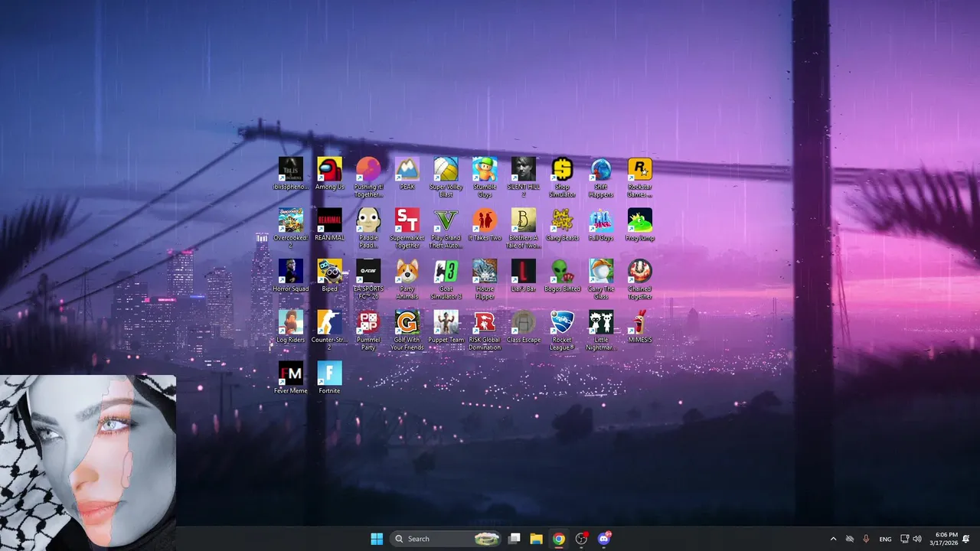
Task: Open the Rocket League shortcut
Action: 562,331
